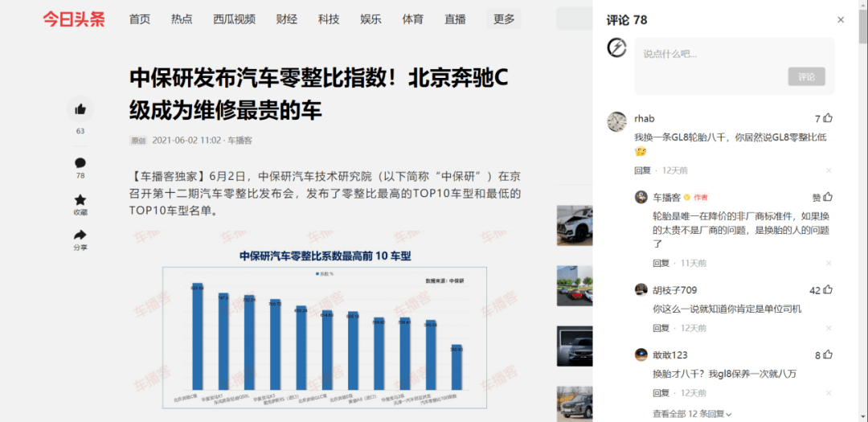Image resolution: width=868 pixels, height=422 pixels.
Task: Open 直播 section
Action: pos(455,19)
